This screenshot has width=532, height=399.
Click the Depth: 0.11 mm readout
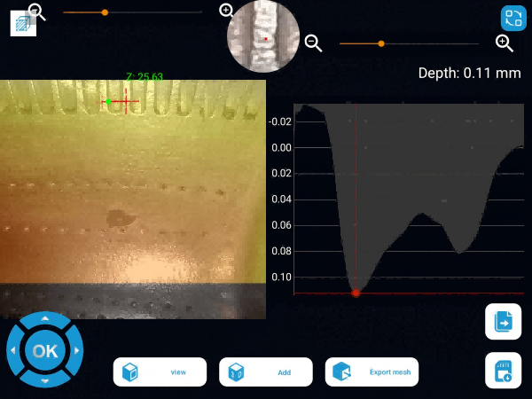pos(469,74)
